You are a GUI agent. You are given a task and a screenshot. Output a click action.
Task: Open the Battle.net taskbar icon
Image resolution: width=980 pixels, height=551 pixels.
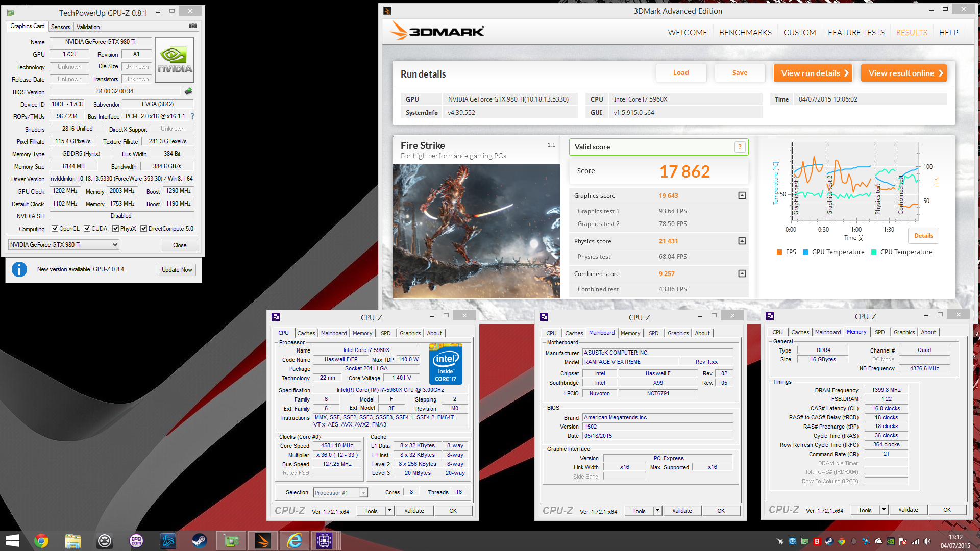(168, 541)
